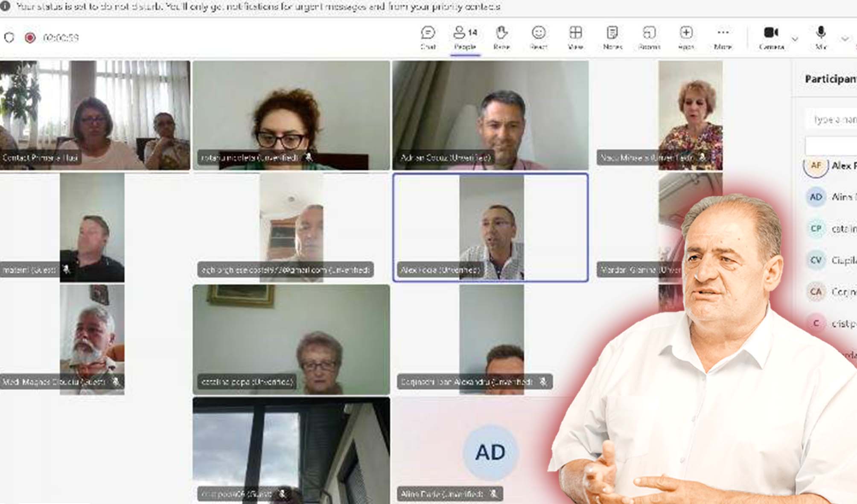The height and width of the screenshot is (504, 857).
Task: Click the participant count 14 beside People
Action: [x=472, y=32]
